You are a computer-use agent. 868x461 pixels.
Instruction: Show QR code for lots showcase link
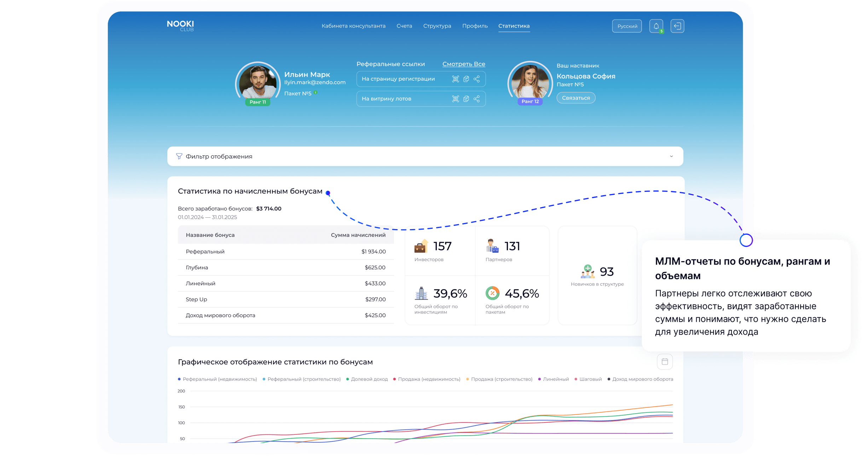click(x=455, y=99)
